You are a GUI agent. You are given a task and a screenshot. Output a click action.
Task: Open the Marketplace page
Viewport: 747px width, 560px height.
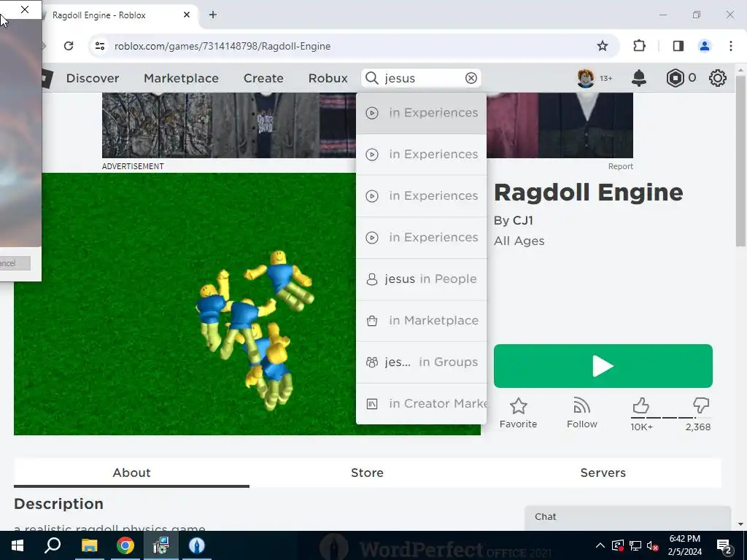tap(181, 78)
